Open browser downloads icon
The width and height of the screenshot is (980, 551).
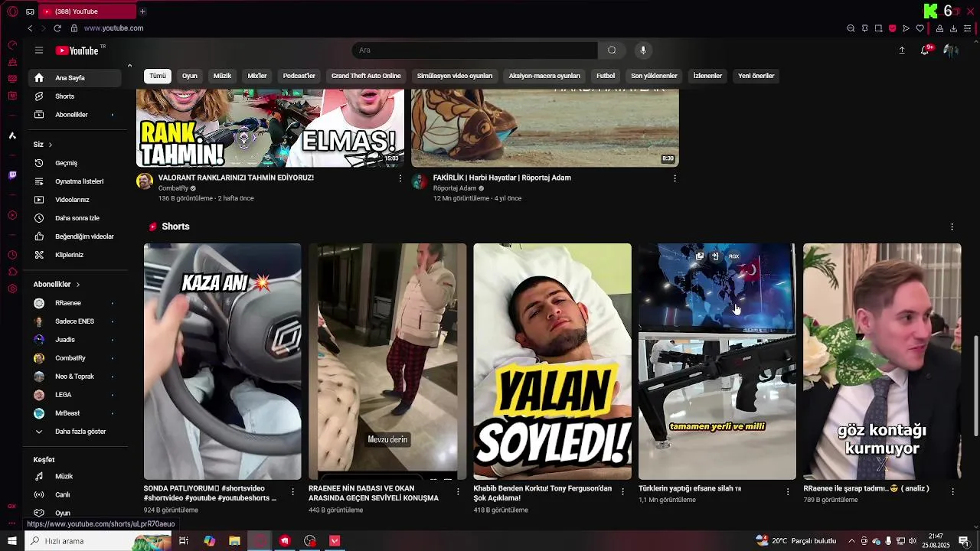tap(953, 28)
